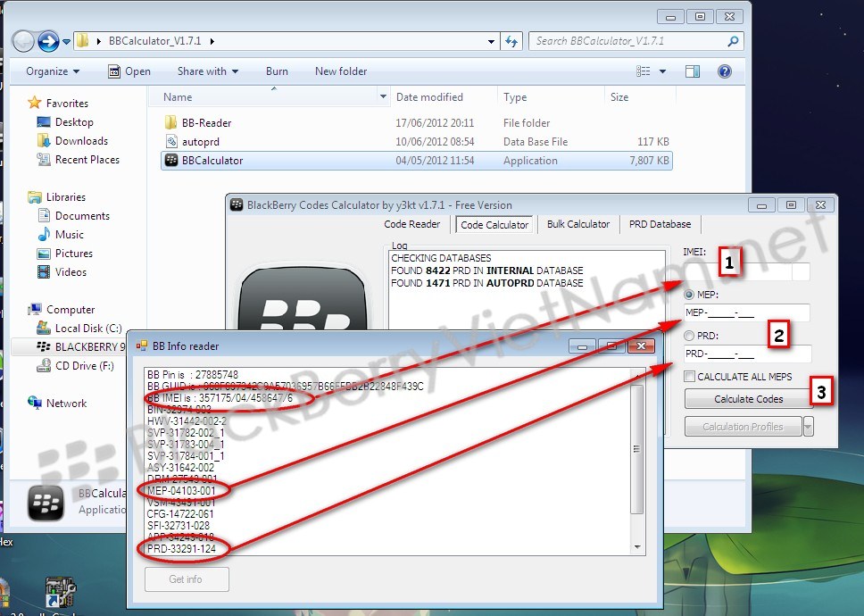Image resolution: width=864 pixels, height=616 pixels.
Task: Select the autoprd database file
Action: pyautogui.click(x=200, y=142)
